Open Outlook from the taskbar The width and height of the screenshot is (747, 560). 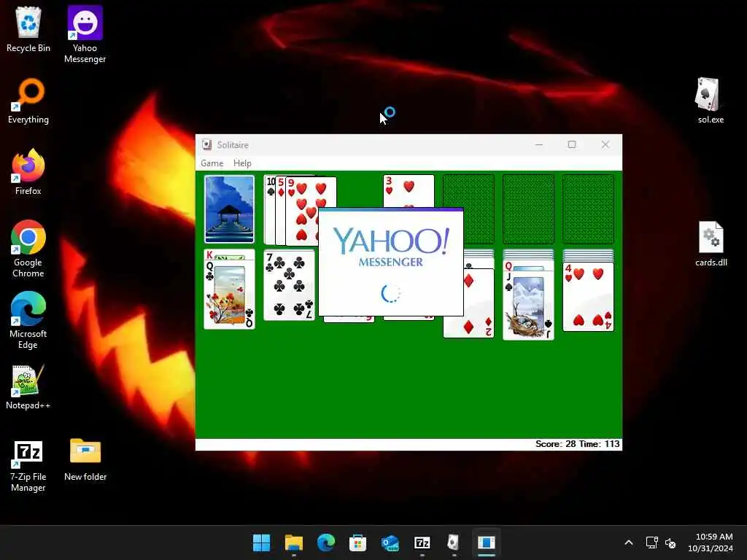tap(390, 542)
